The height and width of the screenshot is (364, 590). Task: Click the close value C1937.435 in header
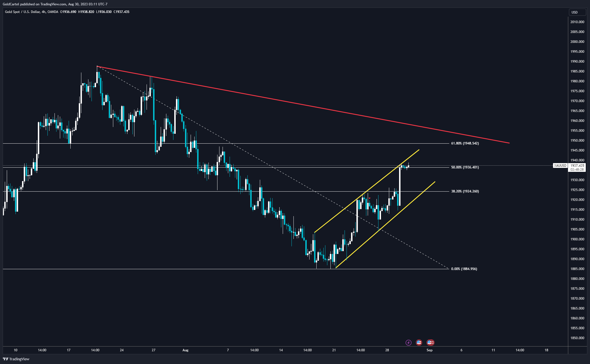(x=121, y=12)
